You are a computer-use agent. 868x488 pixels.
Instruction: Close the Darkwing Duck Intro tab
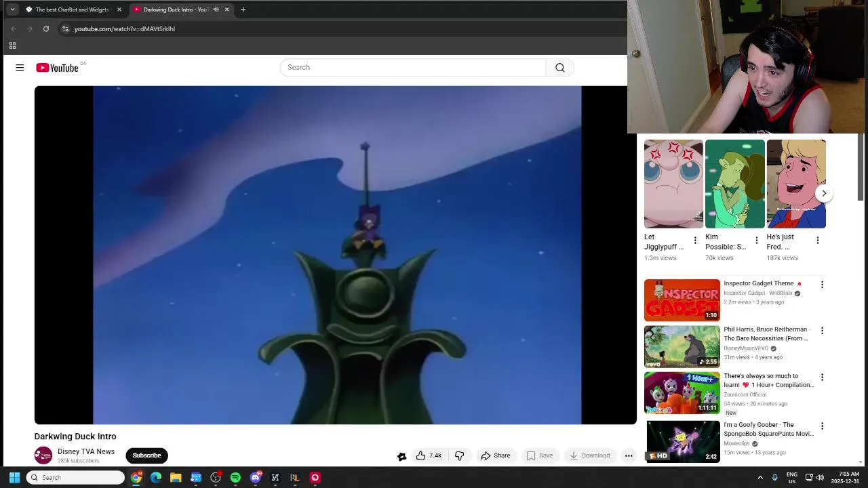point(226,9)
